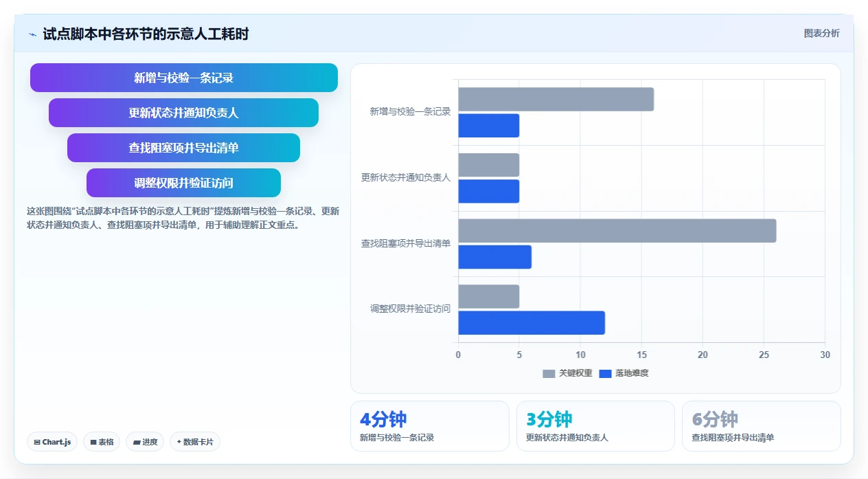Click gray bar for 调整权限并验证访问

489,296
